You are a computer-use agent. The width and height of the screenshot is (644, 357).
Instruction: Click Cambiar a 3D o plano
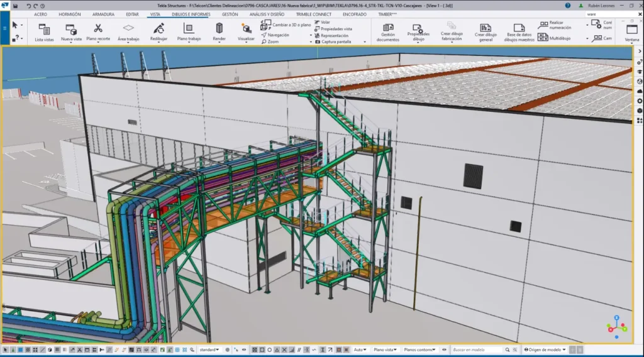286,25
